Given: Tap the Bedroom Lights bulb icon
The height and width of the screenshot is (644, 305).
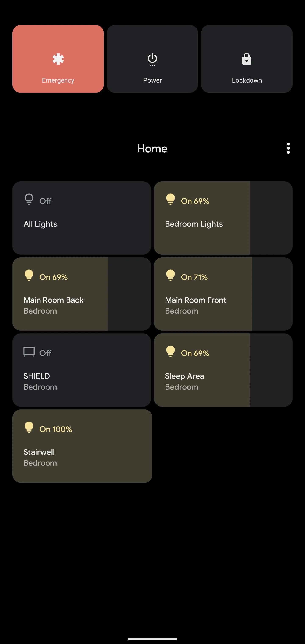Looking at the screenshot, I should click(x=171, y=200).
